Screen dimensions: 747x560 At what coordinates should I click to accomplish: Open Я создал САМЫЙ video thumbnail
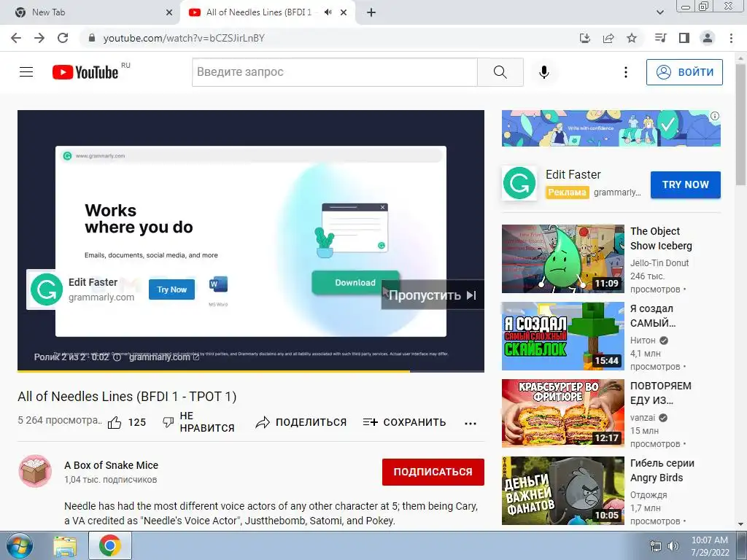tap(562, 336)
